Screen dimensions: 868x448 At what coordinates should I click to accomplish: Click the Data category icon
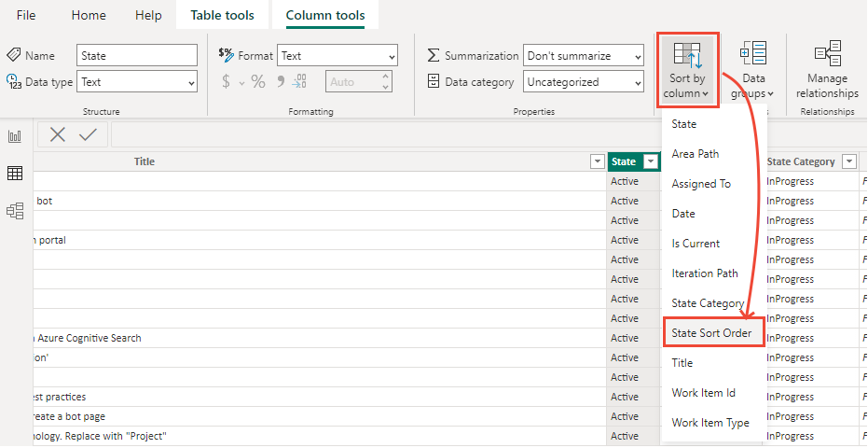[434, 81]
